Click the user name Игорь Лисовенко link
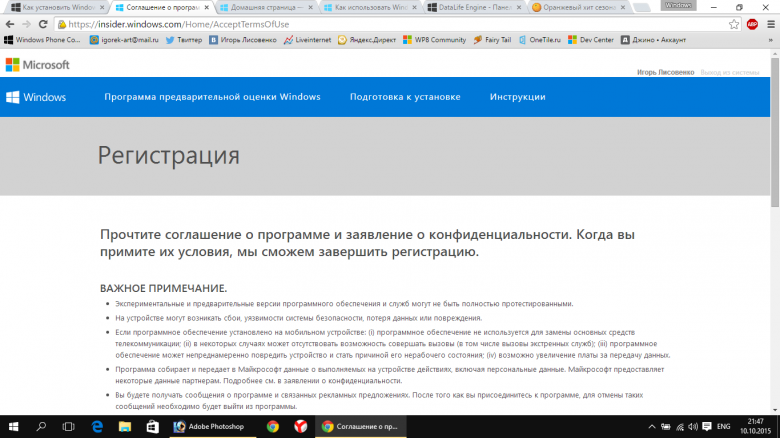 665,73
